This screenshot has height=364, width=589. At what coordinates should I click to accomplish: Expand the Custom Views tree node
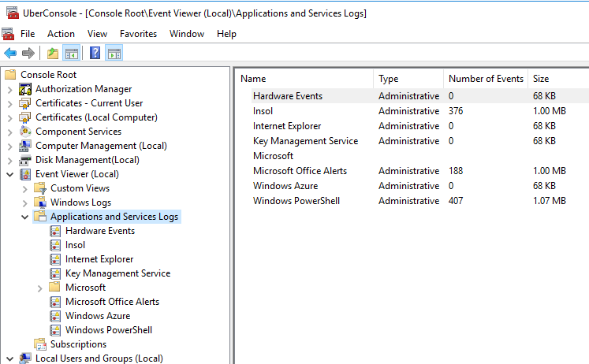coord(25,188)
